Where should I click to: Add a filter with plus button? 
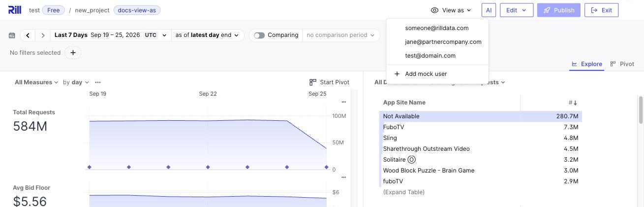[x=73, y=53]
